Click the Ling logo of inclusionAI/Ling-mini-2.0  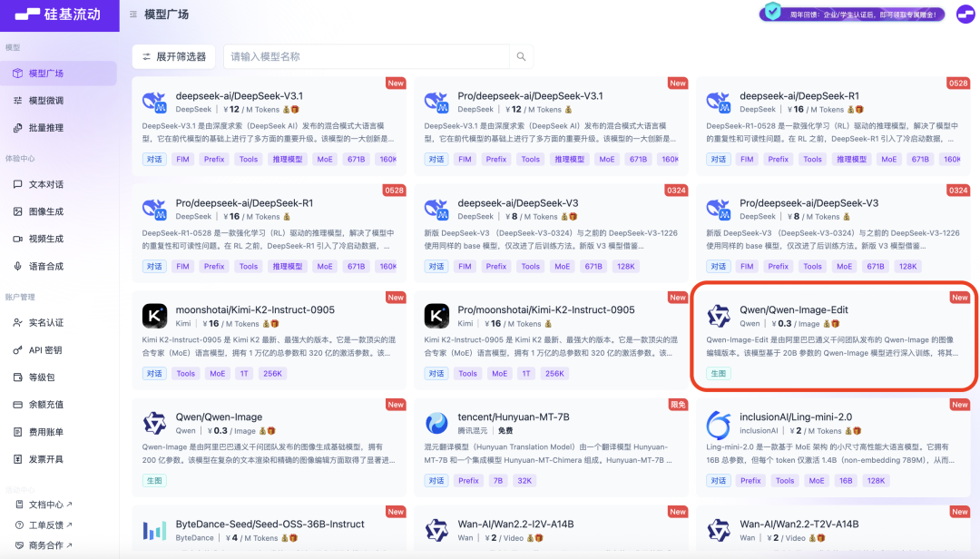click(x=719, y=424)
